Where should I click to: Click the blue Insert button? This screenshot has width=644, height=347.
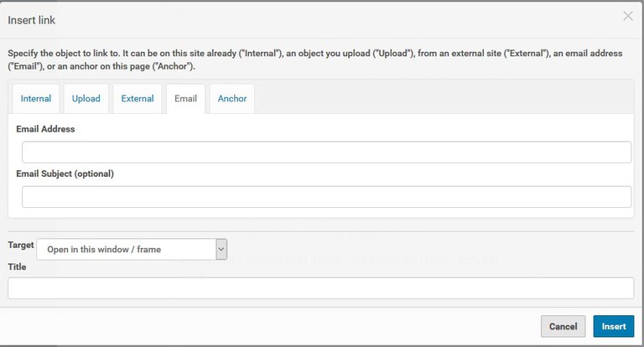pyautogui.click(x=613, y=327)
